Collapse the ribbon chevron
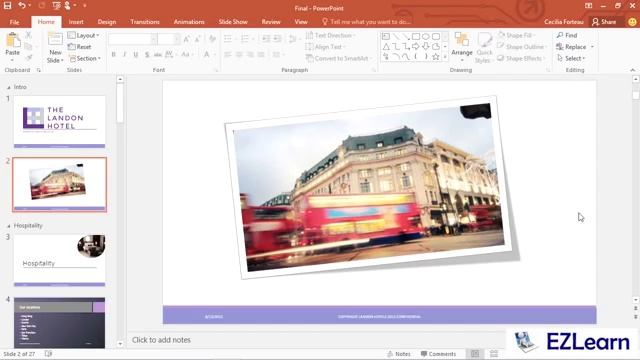640x360 pixels. click(633, 70)
